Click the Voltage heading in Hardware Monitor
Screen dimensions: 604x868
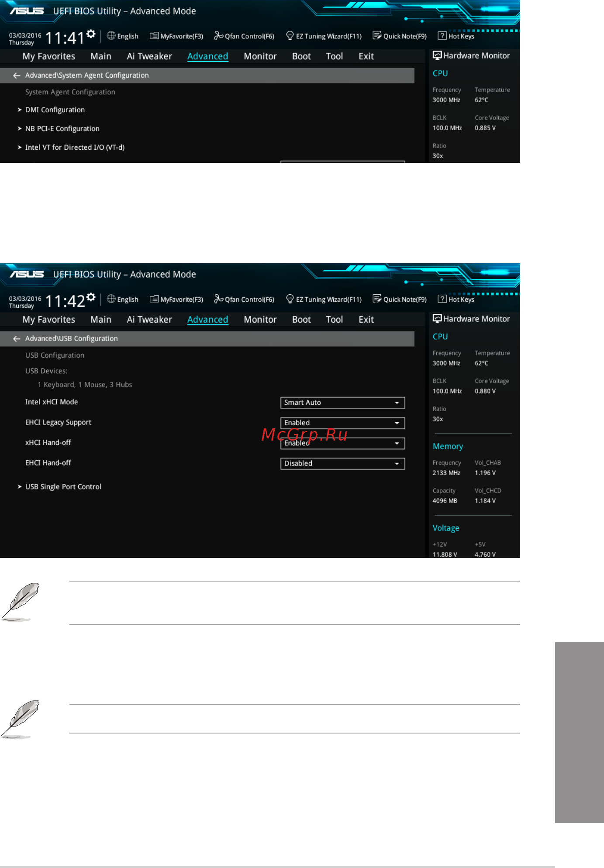(446, 528)
